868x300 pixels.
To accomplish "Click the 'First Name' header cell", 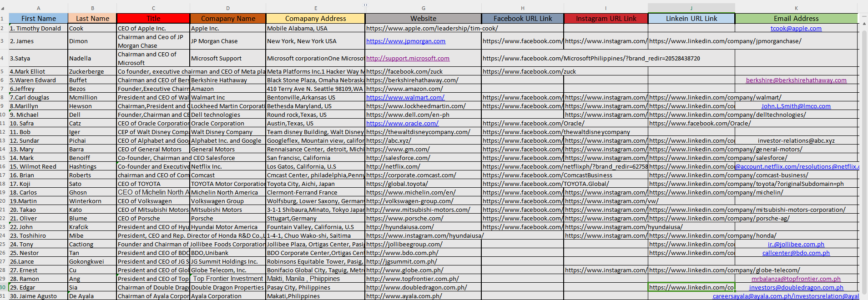I will [39, 19].
